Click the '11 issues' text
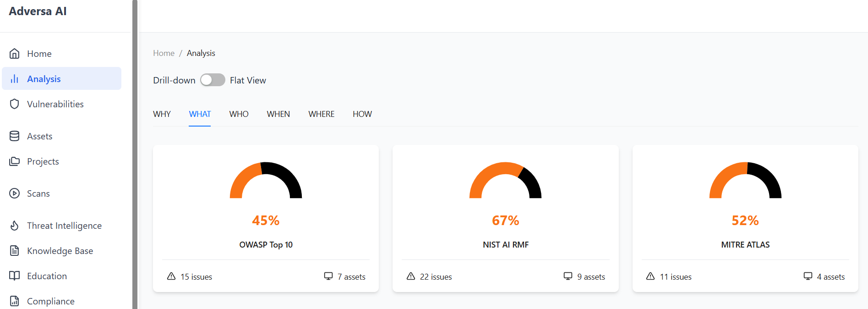 tap(676, 277)
